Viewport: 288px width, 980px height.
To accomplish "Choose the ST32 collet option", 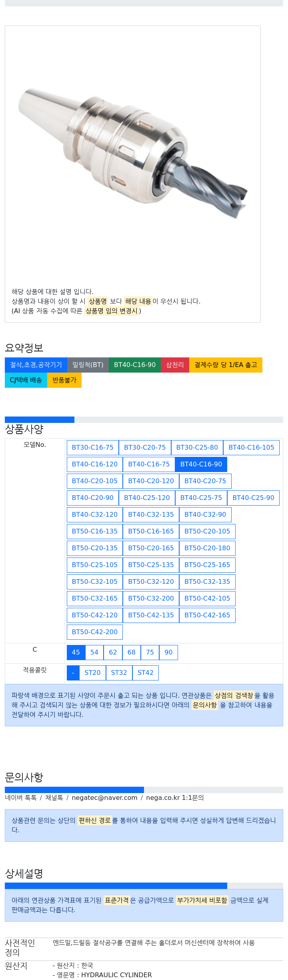I will (119, 673).
